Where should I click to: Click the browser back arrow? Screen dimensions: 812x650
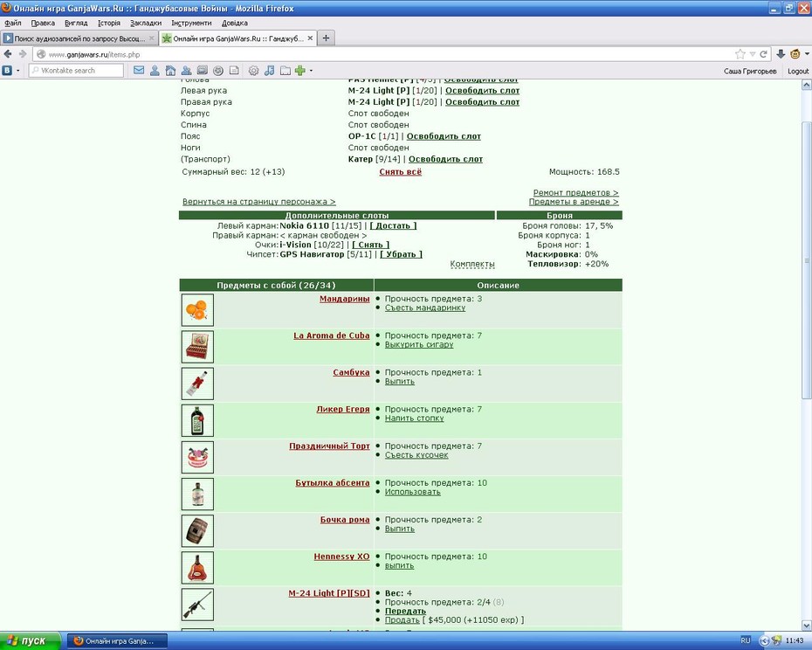(8, 54)
